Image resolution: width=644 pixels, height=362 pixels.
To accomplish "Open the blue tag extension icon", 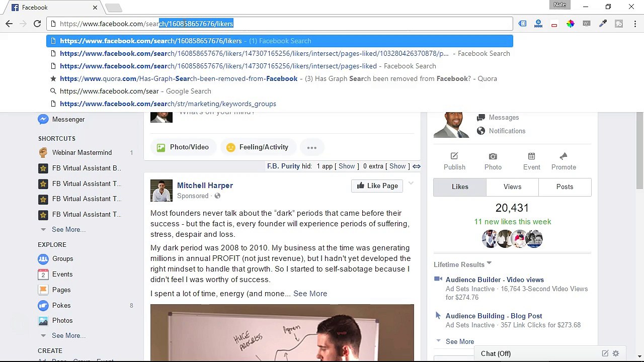I will [x=523, y=24].
